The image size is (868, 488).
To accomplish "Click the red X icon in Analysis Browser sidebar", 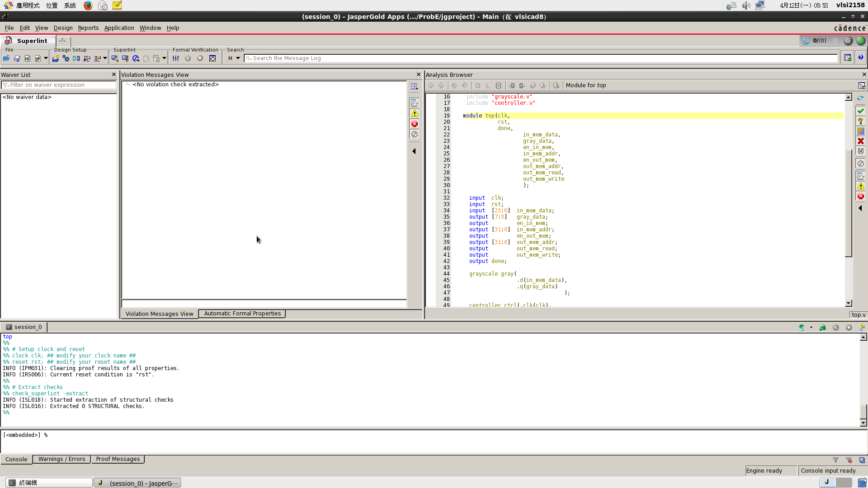I will (x=861, y=141).
